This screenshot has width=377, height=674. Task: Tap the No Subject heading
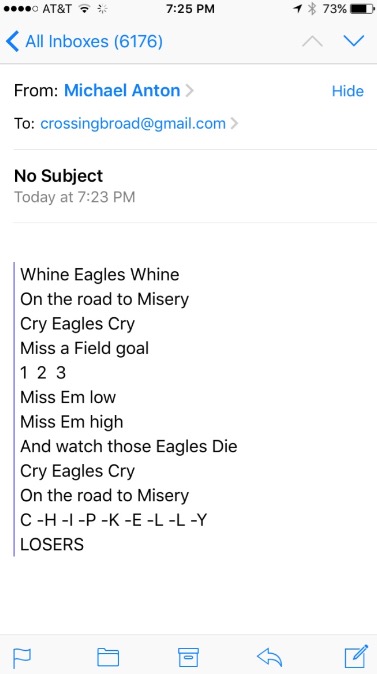point(58,176)
